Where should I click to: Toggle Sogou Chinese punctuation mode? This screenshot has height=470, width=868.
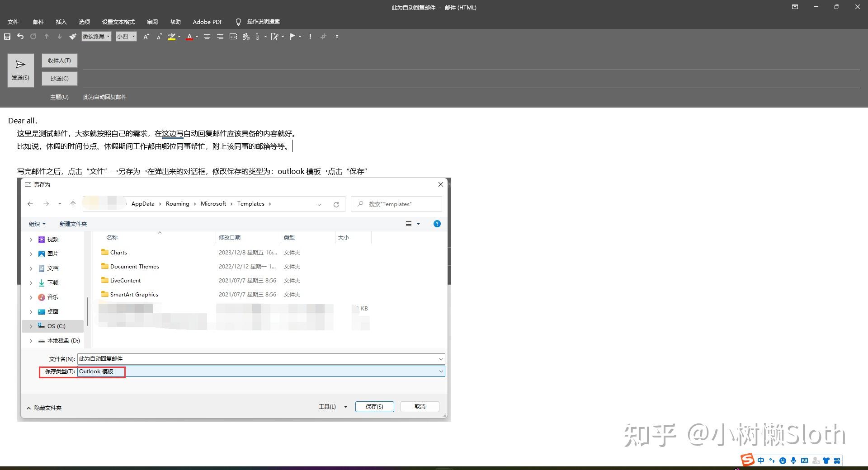pyautogui.click(x=772, y=461)
